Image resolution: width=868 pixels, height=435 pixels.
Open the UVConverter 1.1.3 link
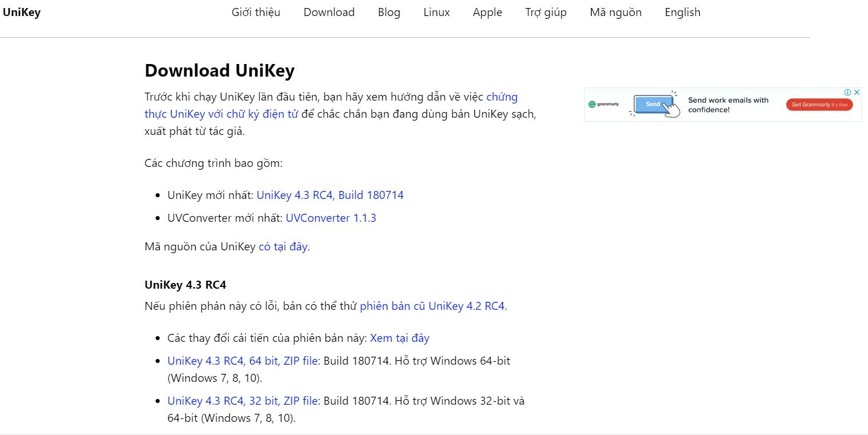click(331, 218)
